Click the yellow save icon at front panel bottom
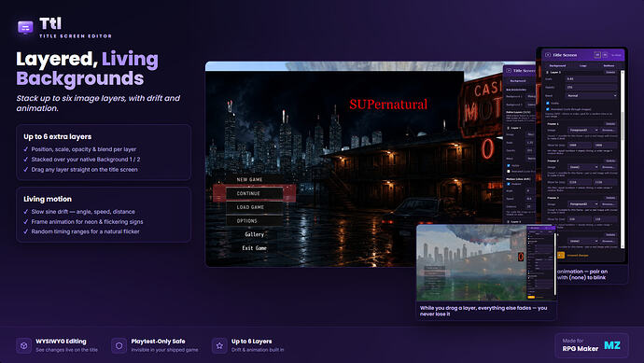The image size is (644, 363). [561, 256]
